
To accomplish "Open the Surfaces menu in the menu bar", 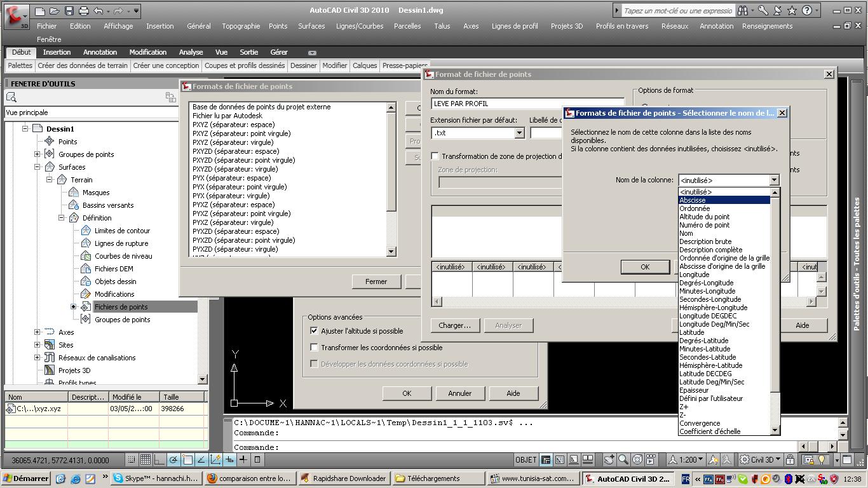I will [x=311, y=26].
